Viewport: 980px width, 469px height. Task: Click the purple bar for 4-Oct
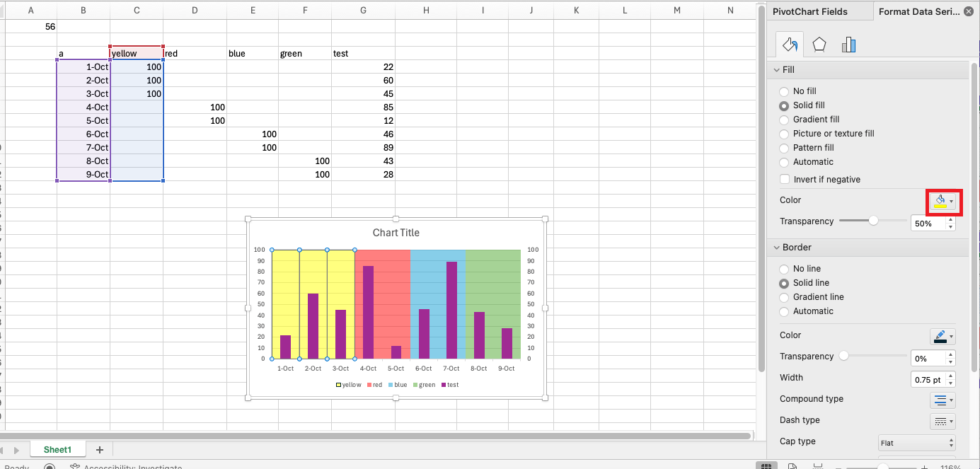pos(369,312)
